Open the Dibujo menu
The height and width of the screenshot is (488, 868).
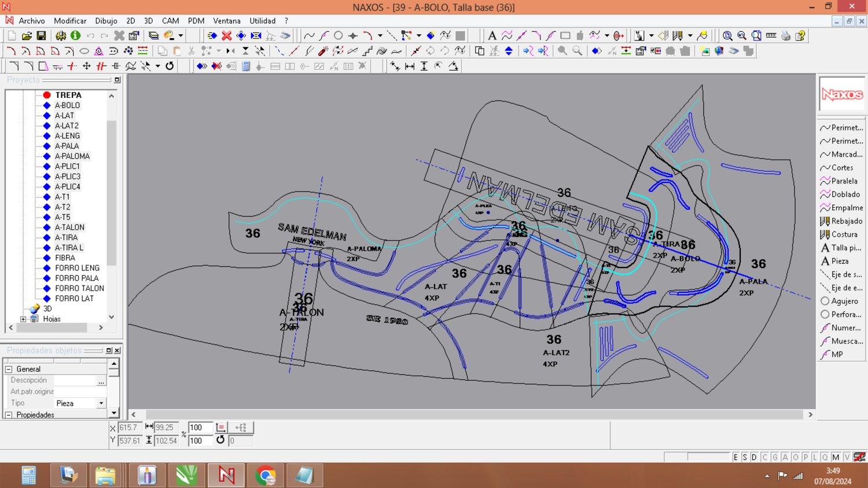click(106, 21)
